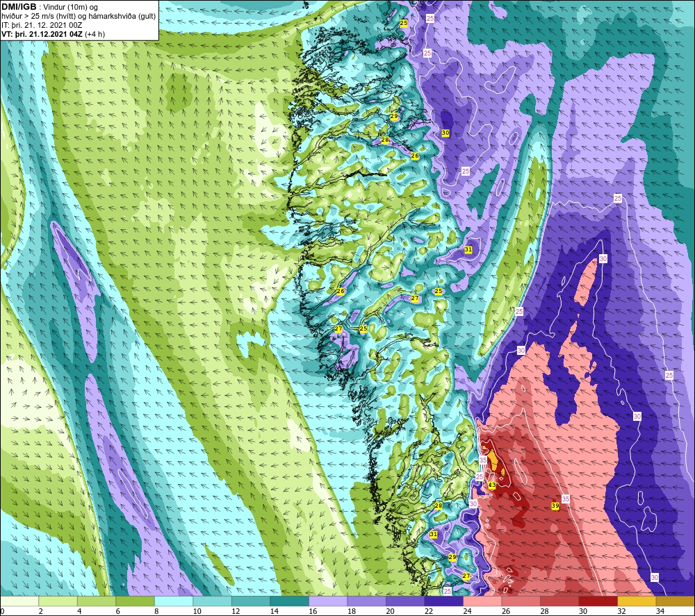Pick the dark indigo 22–24 m/s legend swatch
Viewport: 695px width, 616px height.
click(443, 601)
